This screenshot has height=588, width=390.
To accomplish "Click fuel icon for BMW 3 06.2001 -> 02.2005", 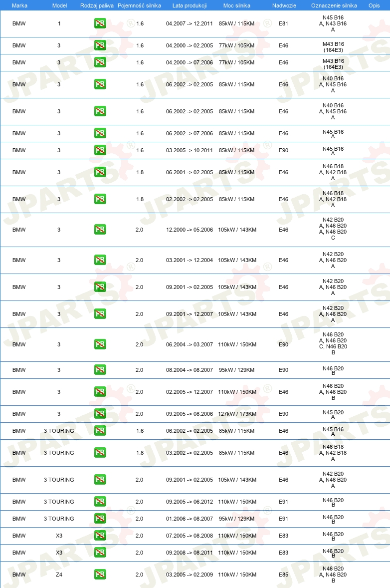I will (100, 172).
